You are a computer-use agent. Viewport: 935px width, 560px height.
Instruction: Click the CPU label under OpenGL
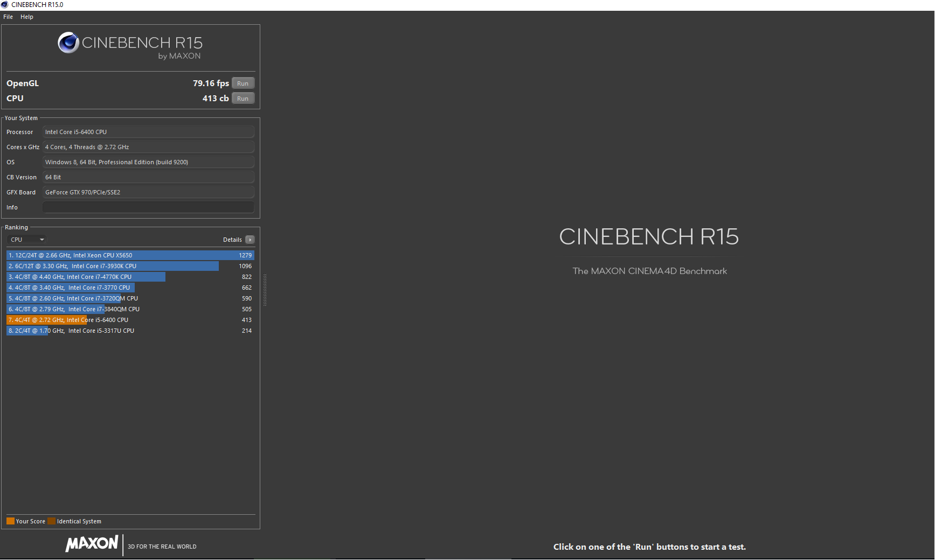15,99
